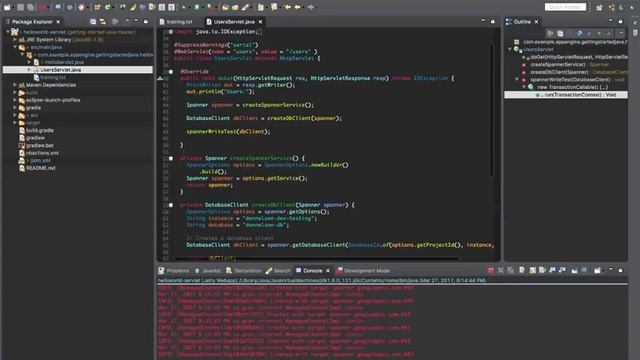
Task: Click Open Console dropdown icon
Action: pyautogui.click(x=598, y=270)
